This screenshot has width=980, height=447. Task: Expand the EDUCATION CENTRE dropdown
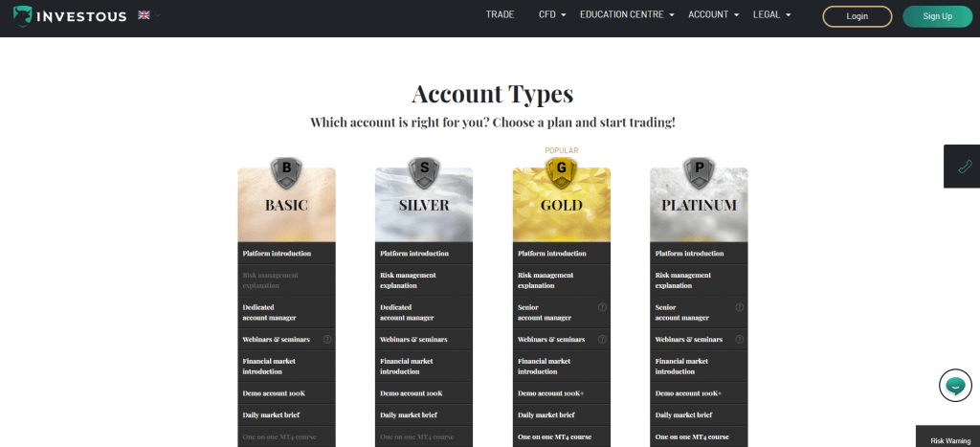tap(627, 15)
